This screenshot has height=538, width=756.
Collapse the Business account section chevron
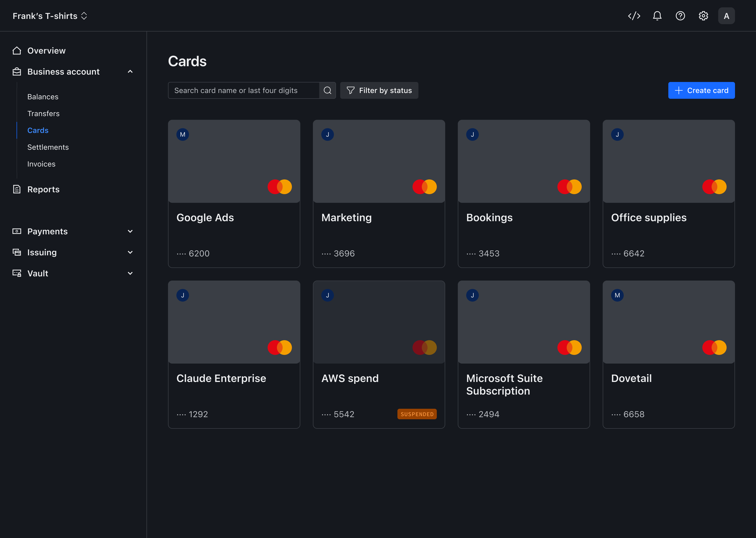click(130, 71)
